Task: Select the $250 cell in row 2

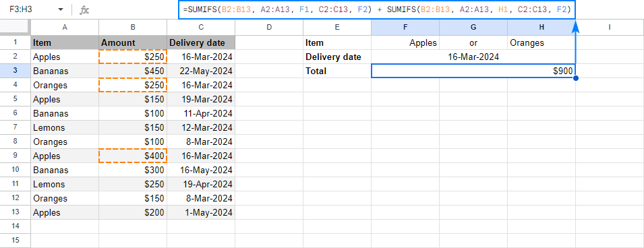Action: [x=133, y=57]
